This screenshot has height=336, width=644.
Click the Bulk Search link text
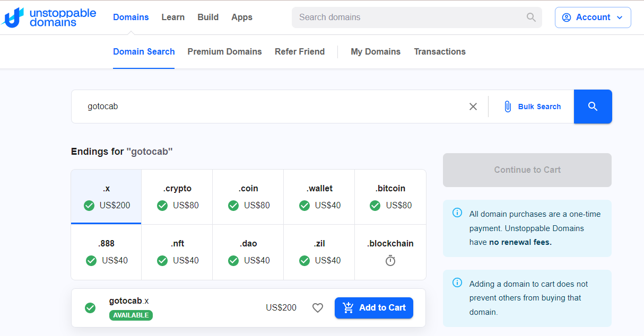pyautogui.click(x=539, y=107)
